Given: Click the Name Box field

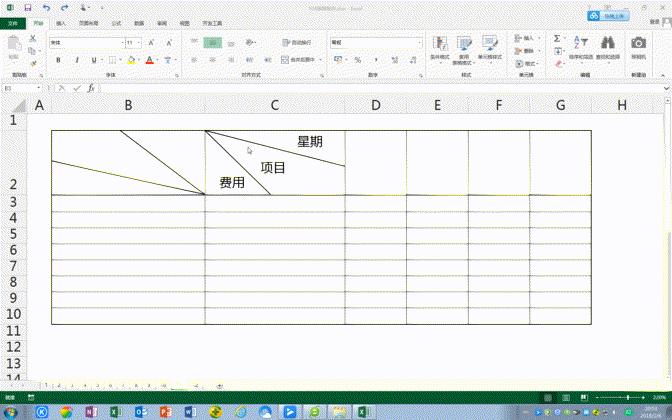Looking at the screenshot, I should point(21,88).
